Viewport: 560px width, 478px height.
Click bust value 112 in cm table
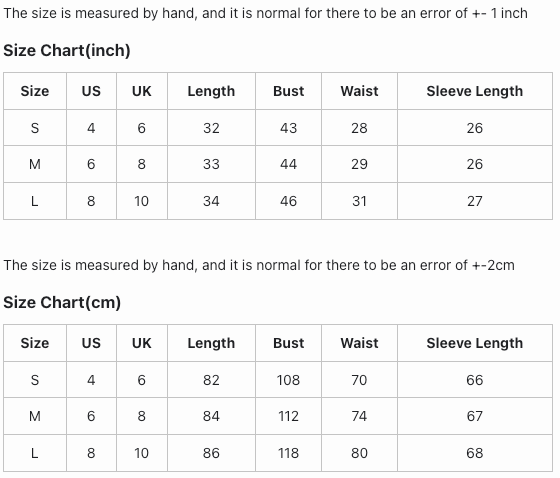pyautogui.click(x=289, y=416)
